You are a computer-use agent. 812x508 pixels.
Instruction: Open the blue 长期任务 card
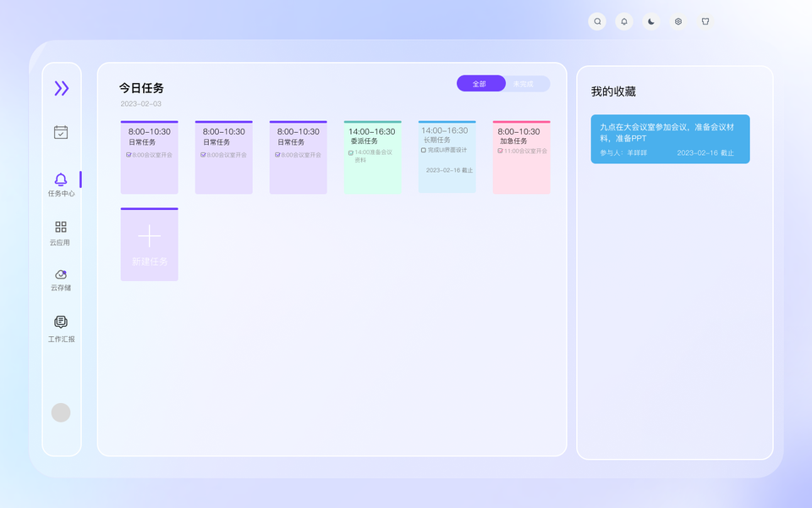[x=447, y=157]
